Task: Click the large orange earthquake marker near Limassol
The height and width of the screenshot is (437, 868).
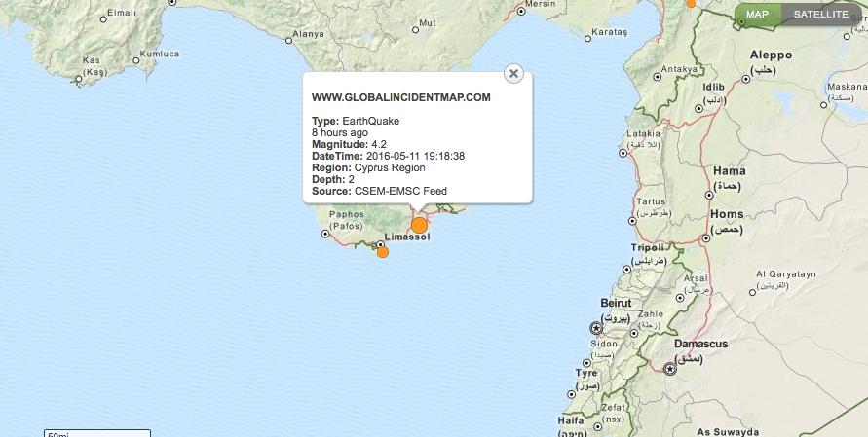Action: [x=420, y=225]
